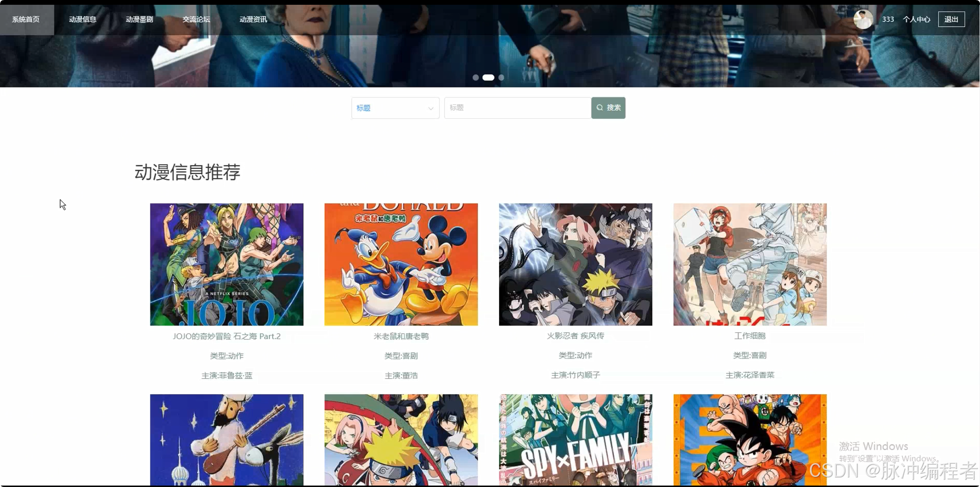Open the 动漫番剧 menu item
This screenshot has width=980, height=487.
point(139,20)
